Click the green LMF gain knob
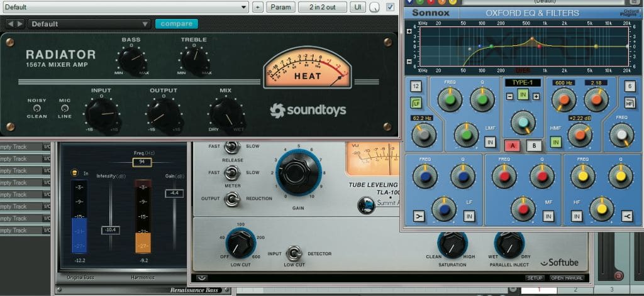This screenshot has width=644, height=296. [467, 135]
